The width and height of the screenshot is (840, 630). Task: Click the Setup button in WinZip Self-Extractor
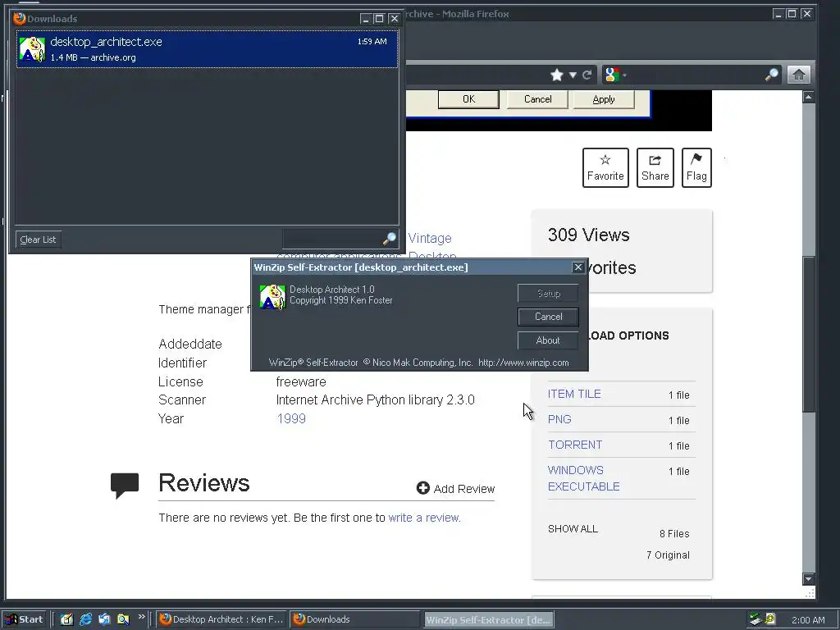pos(548,293)
